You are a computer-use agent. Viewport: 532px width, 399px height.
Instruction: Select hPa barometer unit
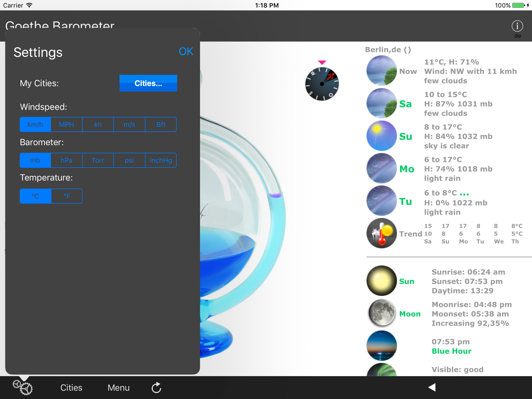point(66,160)
